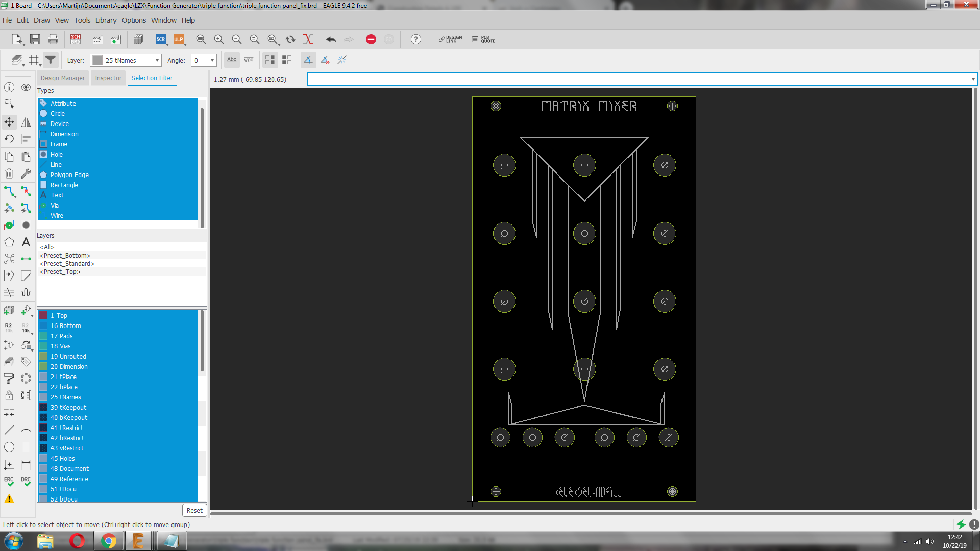980x551 pixels.
Task: Switch to Design Manager tab
Action: tap(63, 78)
